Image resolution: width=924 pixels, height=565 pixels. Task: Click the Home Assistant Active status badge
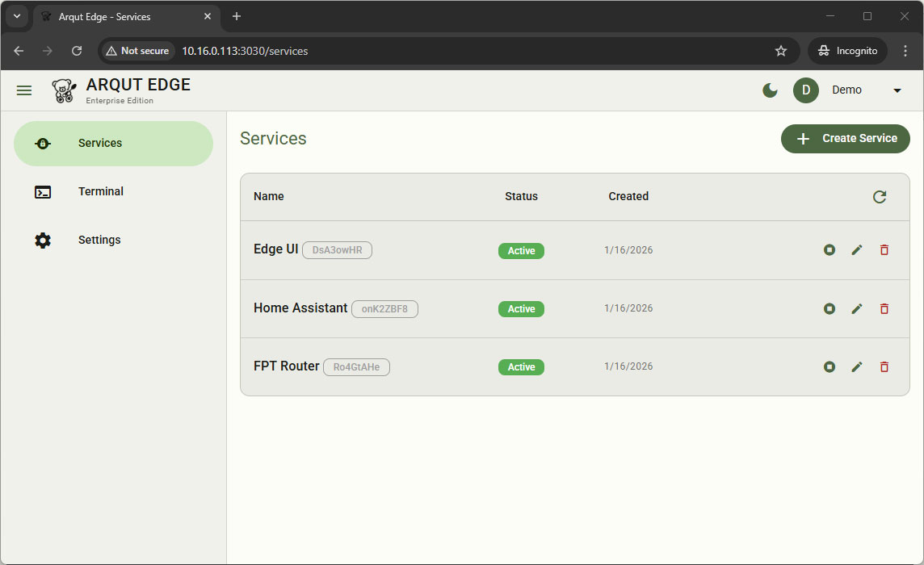[522, 308]
